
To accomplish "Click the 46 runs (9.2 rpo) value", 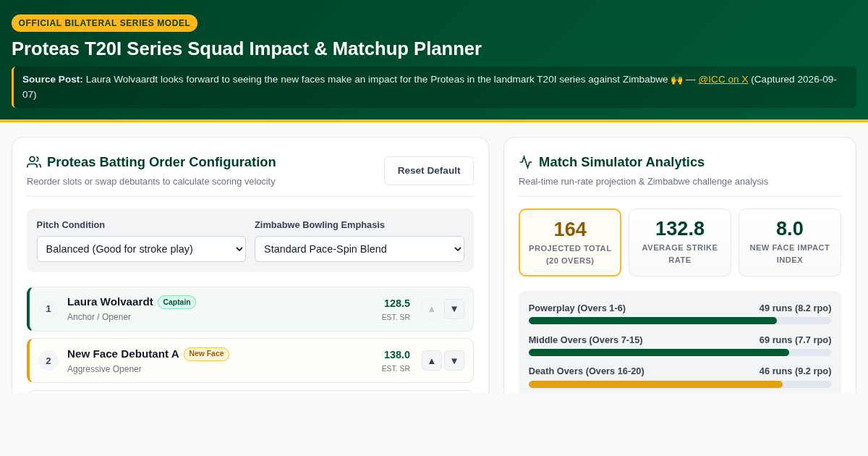I will coord(796,371).
